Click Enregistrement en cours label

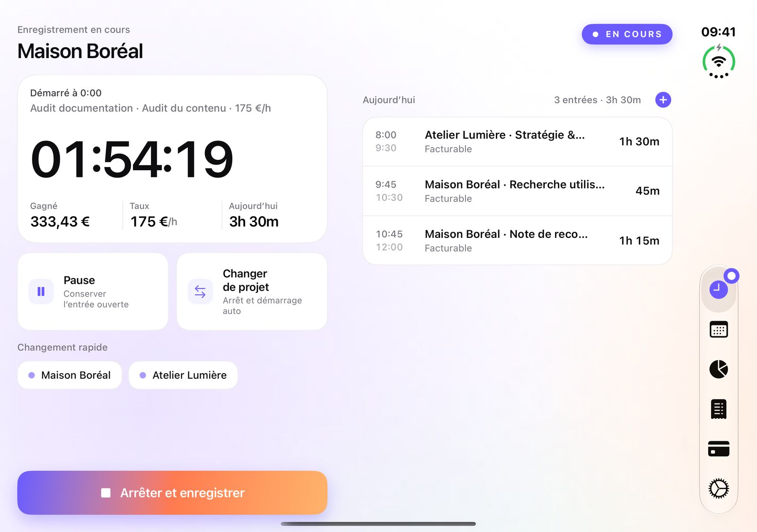[x=74, y=30]
